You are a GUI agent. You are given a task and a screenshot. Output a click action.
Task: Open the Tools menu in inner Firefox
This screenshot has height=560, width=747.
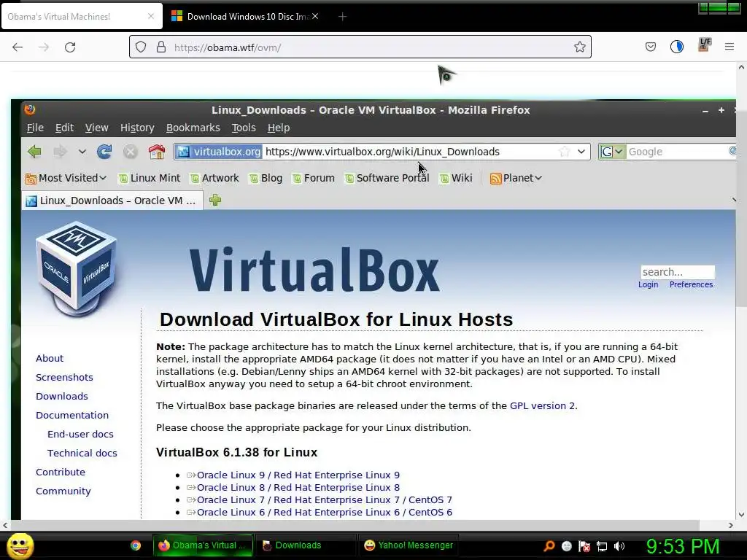click(x=244, y=128)
